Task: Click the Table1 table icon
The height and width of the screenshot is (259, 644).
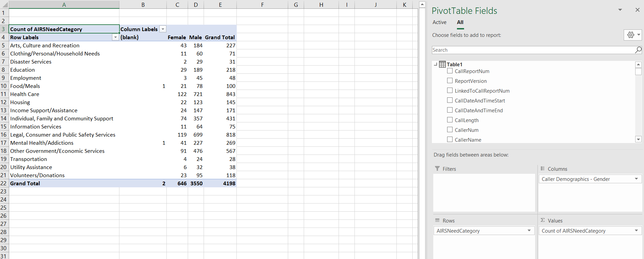Action: (x=442, y=64)
